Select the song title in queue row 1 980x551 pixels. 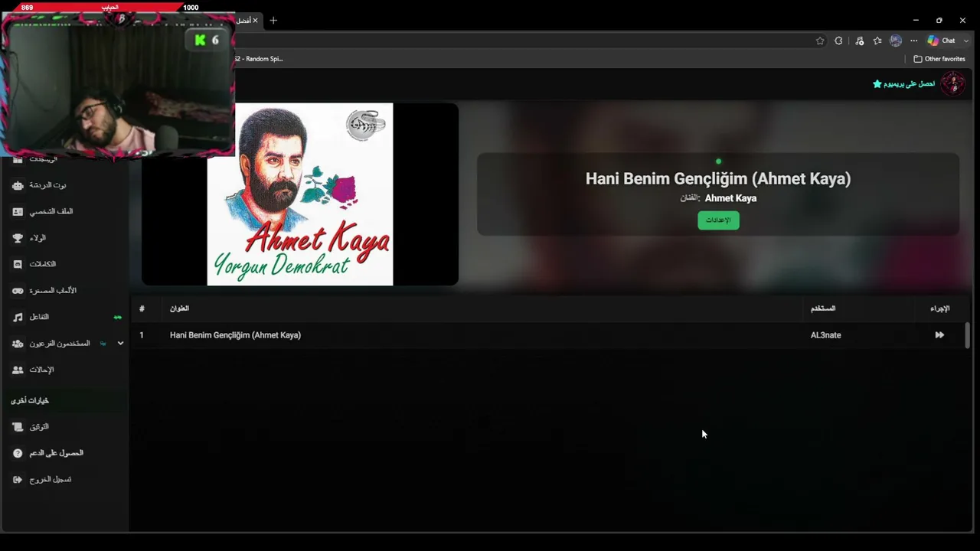(235, 335)
